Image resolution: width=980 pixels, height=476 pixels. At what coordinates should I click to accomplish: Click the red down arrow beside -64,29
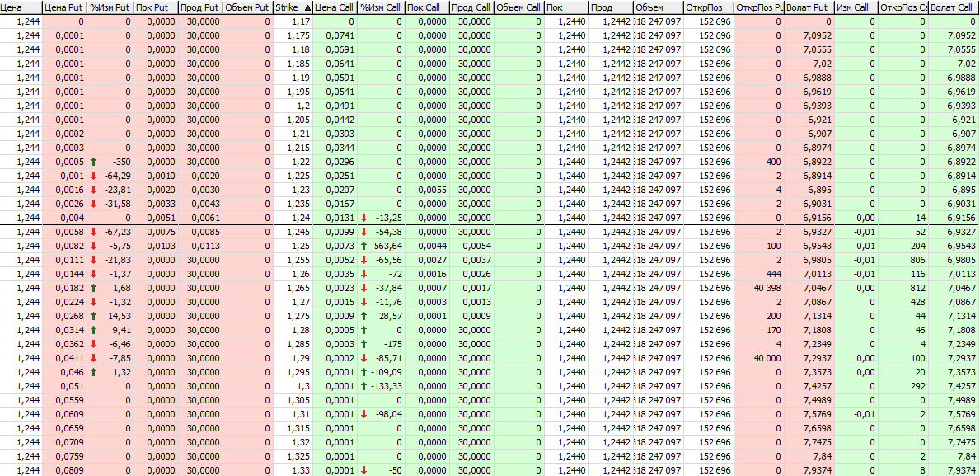[94, 176]
